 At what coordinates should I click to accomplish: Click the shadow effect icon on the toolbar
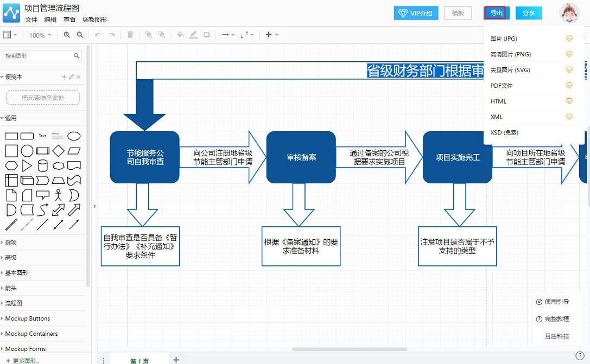coord(207,34)
